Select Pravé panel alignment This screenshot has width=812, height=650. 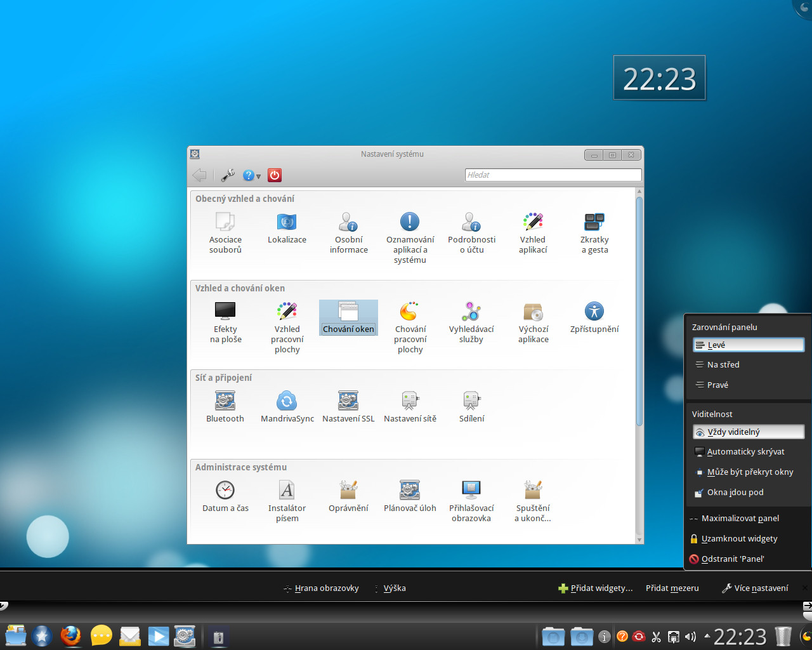coord(717,385)
